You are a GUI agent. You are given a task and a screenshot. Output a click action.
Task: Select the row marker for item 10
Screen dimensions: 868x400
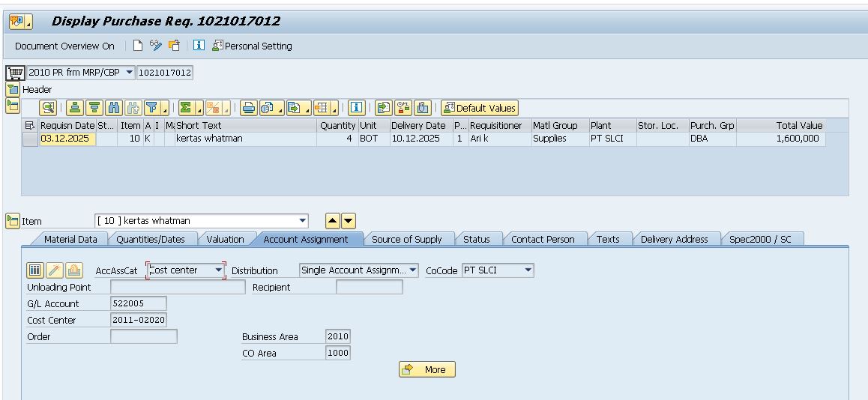pos(30,139)
